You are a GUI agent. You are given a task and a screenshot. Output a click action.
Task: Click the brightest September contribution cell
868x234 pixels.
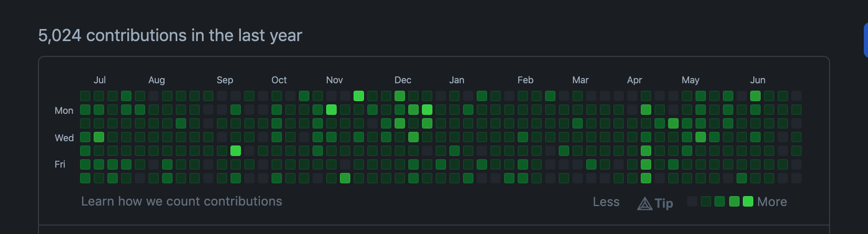[x=236, y=151]
